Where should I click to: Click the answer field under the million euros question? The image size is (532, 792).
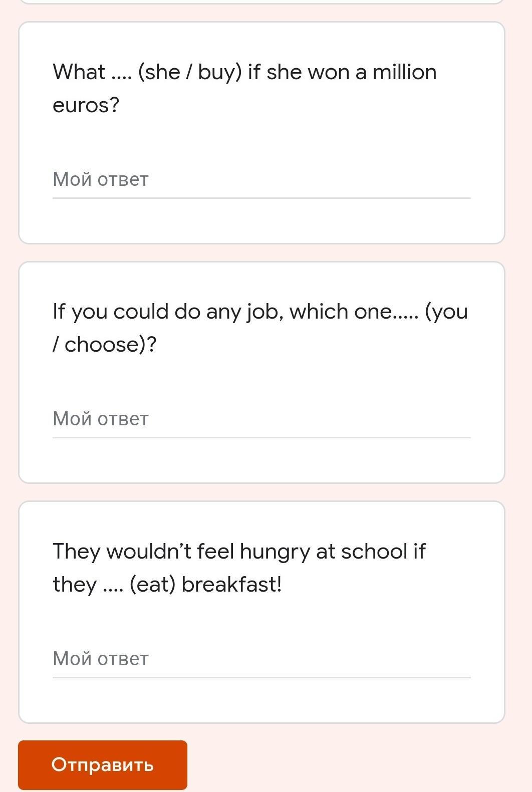(x=261, y=180)
